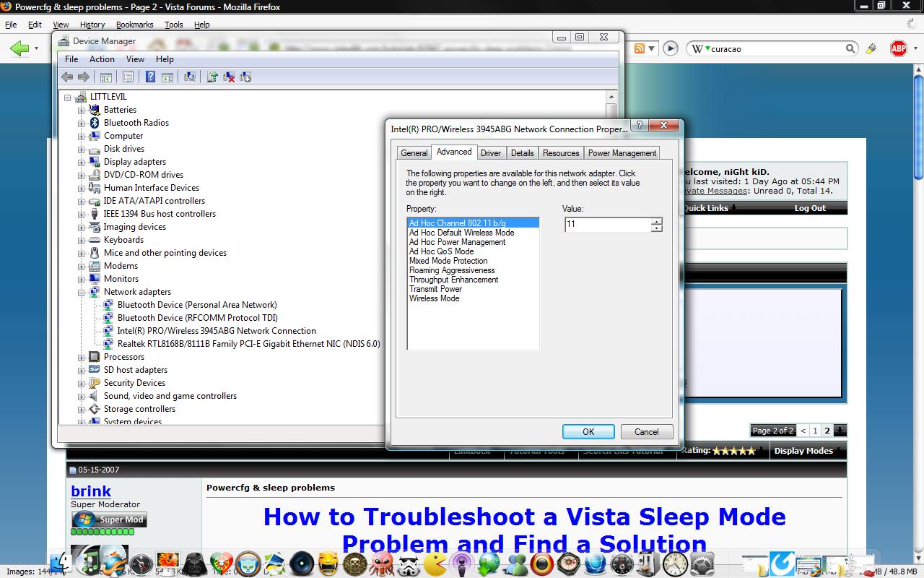Click the Pac-Man icon in the dock

click(x=435, y=563)
